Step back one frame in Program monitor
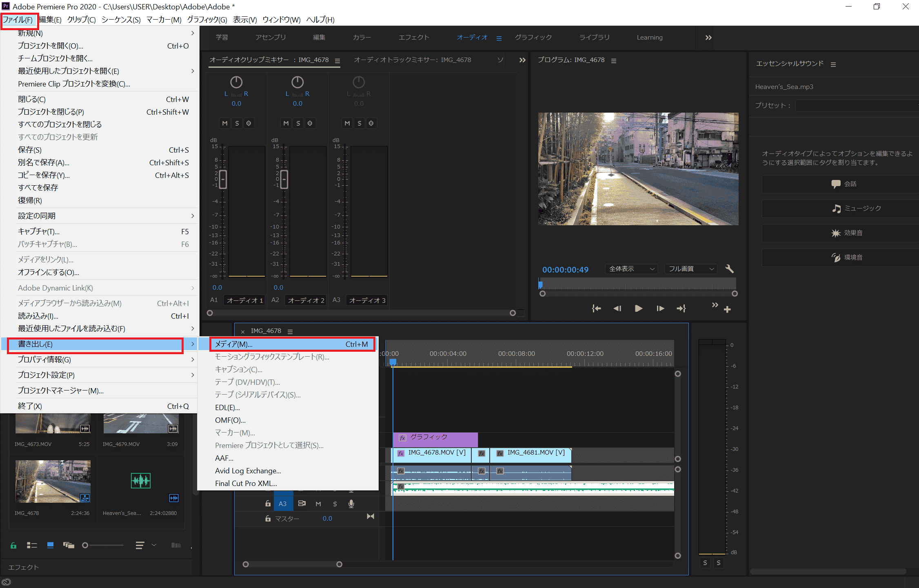 pos(617,308)
